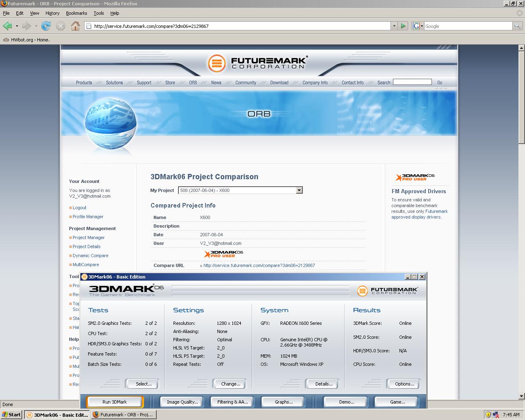Open the address bar URL history dropdown
525x420 pixels.
pyautogui.click(x=394, y=26)
